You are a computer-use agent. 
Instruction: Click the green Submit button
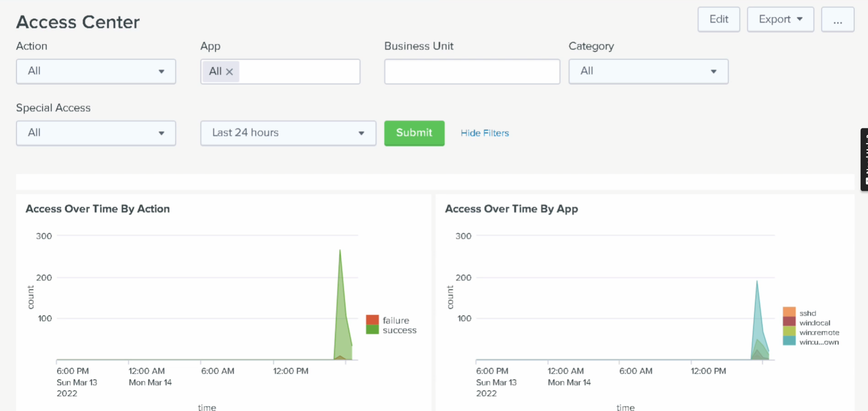pos(414,133)
